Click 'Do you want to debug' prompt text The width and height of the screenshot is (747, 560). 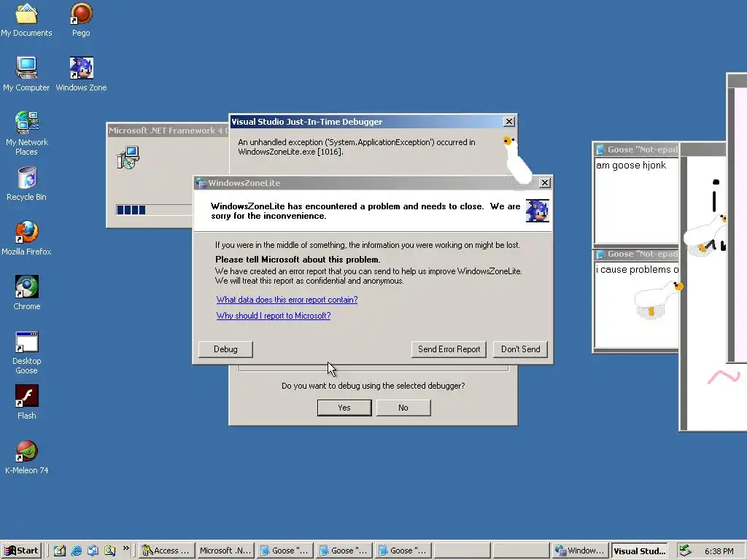pos(373,386)
